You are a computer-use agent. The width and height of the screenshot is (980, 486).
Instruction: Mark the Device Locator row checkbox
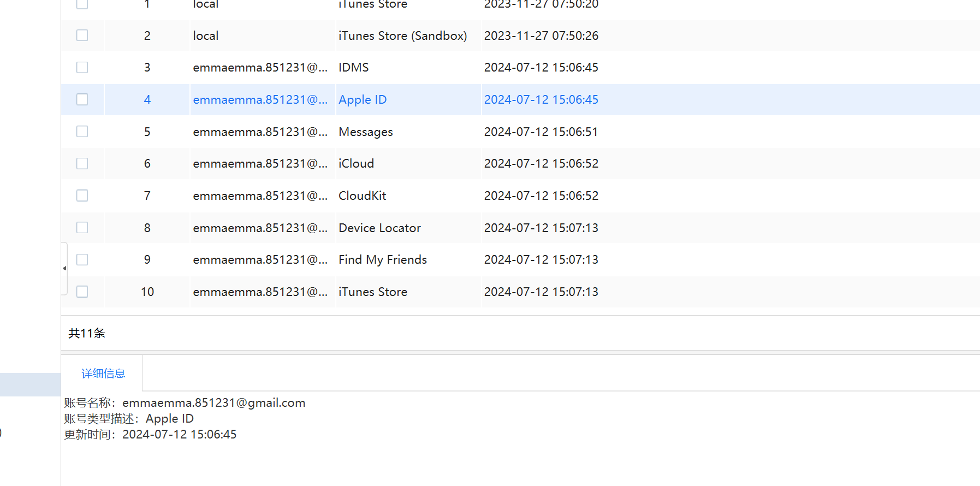[82, 228]
